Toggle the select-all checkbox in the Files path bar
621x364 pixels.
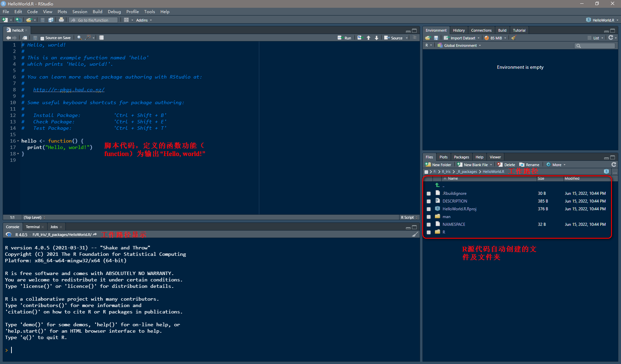tap(426, 172)
